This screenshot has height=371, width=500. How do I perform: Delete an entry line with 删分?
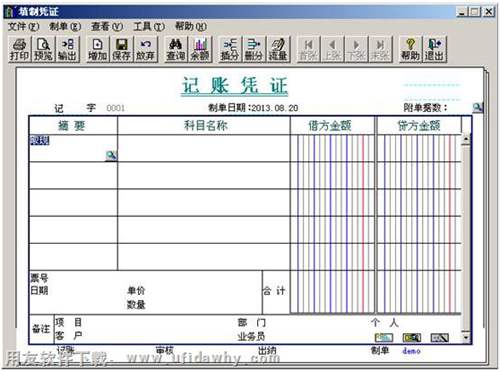click(x=254, y=49)
